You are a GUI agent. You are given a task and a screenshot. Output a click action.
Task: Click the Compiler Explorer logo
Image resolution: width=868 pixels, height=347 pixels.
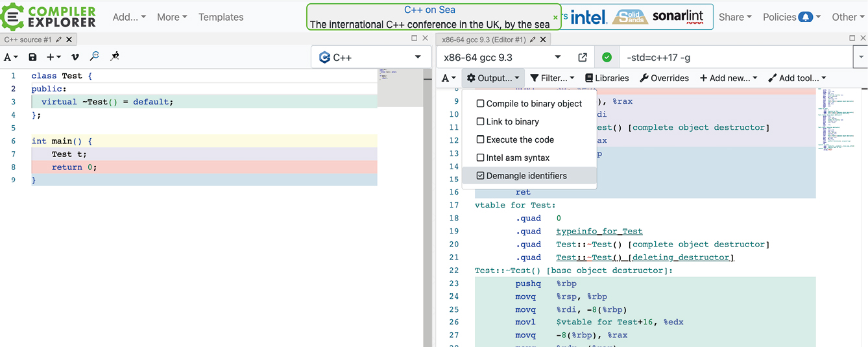click(x=49, y=17)
